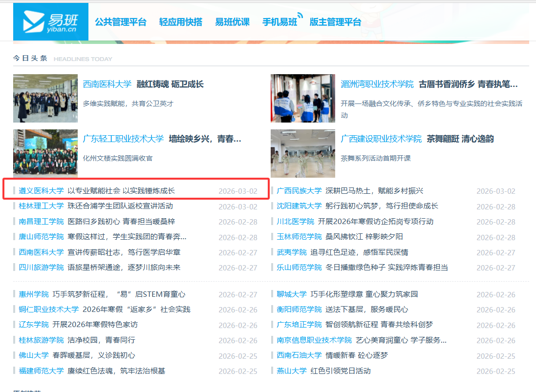The height and width of the screenshot is (392, 536).
Task: Open article 深耕巴马热土，赋能乡村振兴
Action: tap(374, 191)
